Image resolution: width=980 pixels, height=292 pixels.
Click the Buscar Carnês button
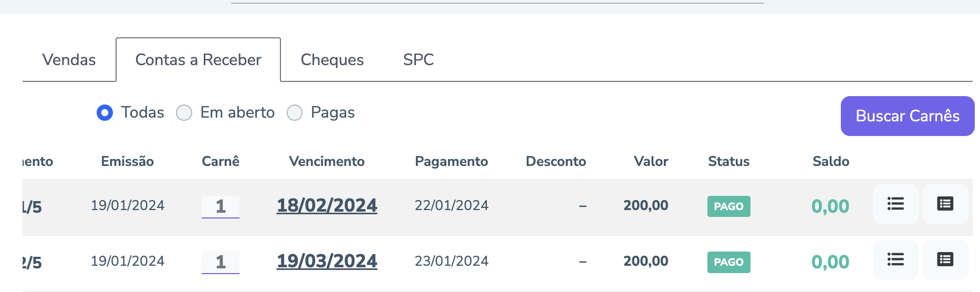click(907, 116)
